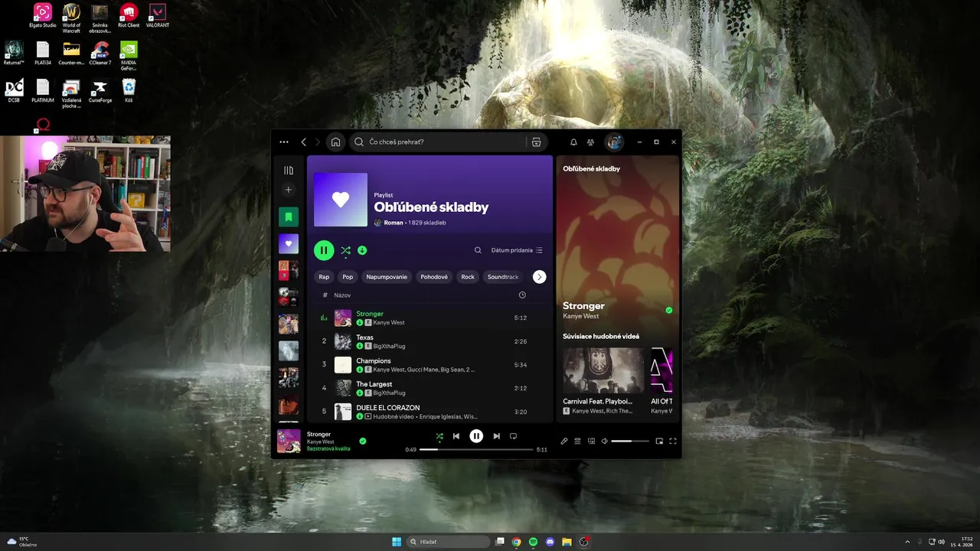980x551 pixels.
Task: Toggle lyrics microphone icon
Action: [x=564, y=441]
